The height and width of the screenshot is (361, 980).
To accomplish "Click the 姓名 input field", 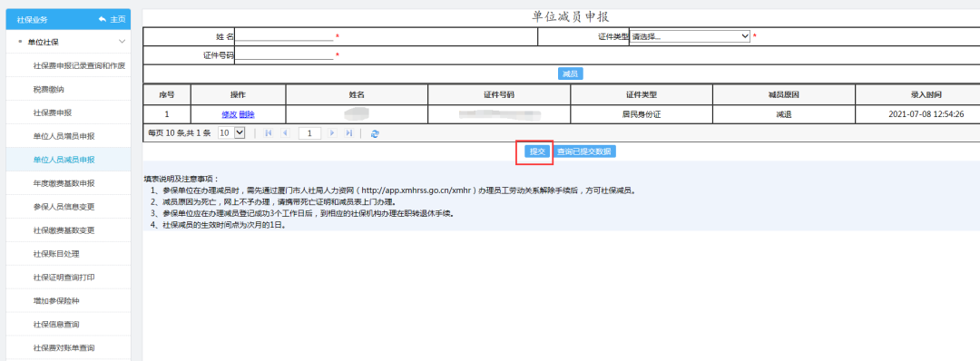I will [x=284, y=36].
